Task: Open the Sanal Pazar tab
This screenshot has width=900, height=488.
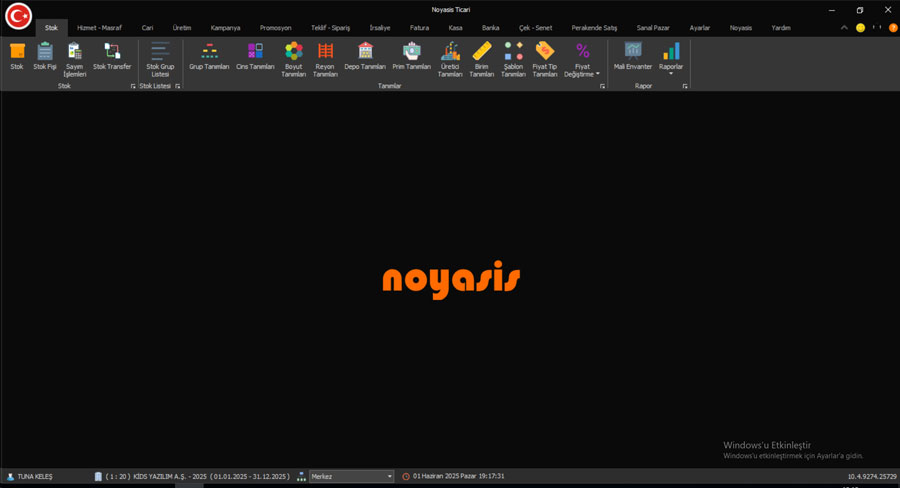Action: (x=653, y=28)
